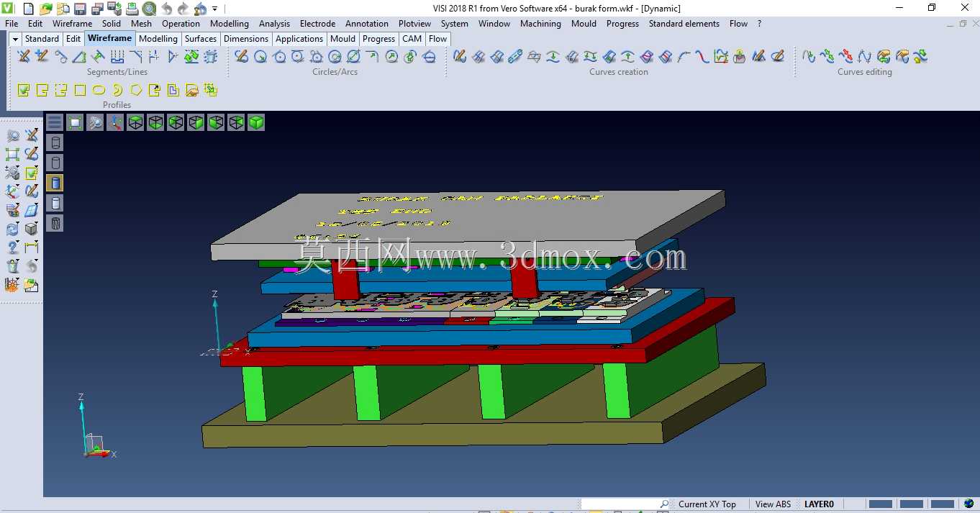Viewport: 980px width, 513px height.
Task: Open the Solid menu
Action: tap(112, 23)
